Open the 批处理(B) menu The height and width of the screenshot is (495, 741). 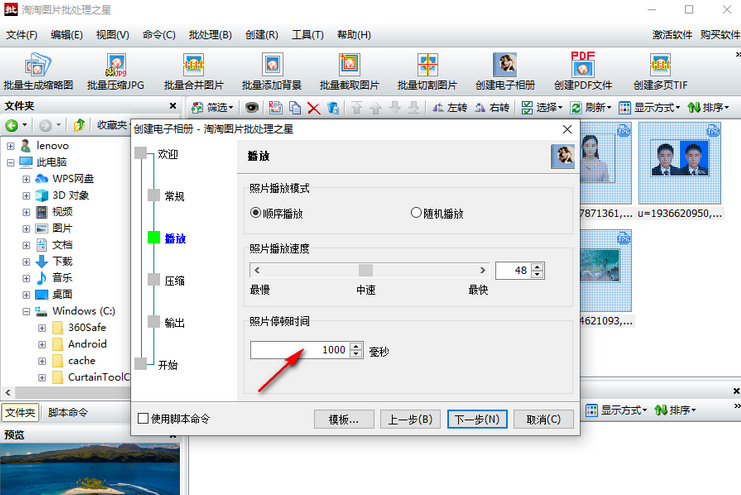point(211,35)
